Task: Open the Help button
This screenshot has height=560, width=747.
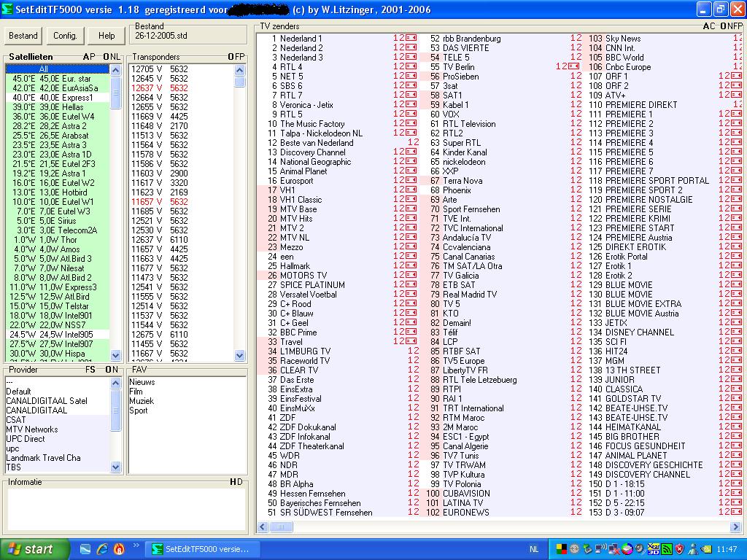Action: coord(107,36)
